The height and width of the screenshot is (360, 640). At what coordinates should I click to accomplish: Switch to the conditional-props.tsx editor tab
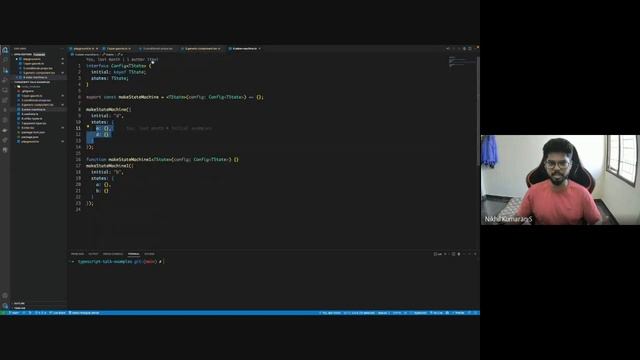pos(157,49)
